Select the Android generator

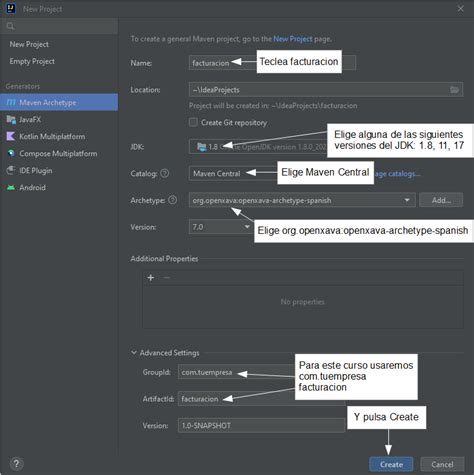[x=59, y=187]
